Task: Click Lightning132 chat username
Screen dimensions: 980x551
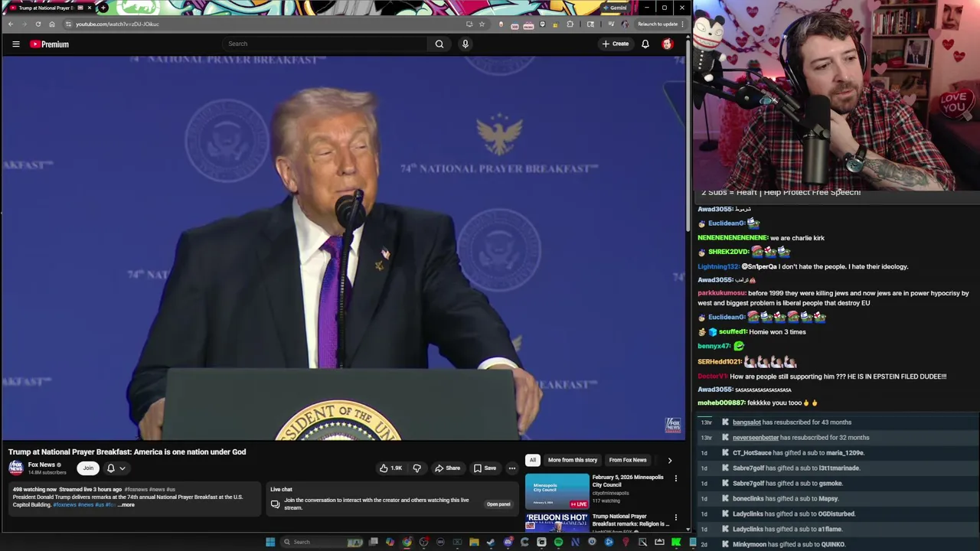Action: [x=718, y=266]
